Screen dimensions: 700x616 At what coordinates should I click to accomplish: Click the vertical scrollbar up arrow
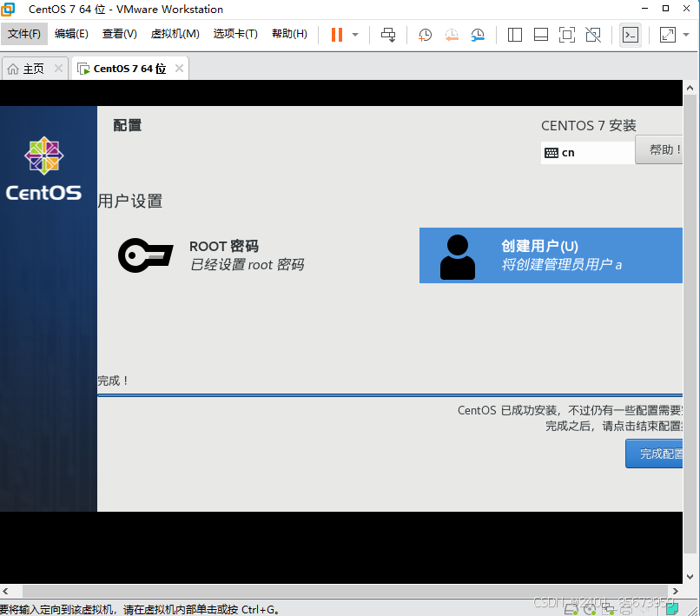(x=690, y=88)
